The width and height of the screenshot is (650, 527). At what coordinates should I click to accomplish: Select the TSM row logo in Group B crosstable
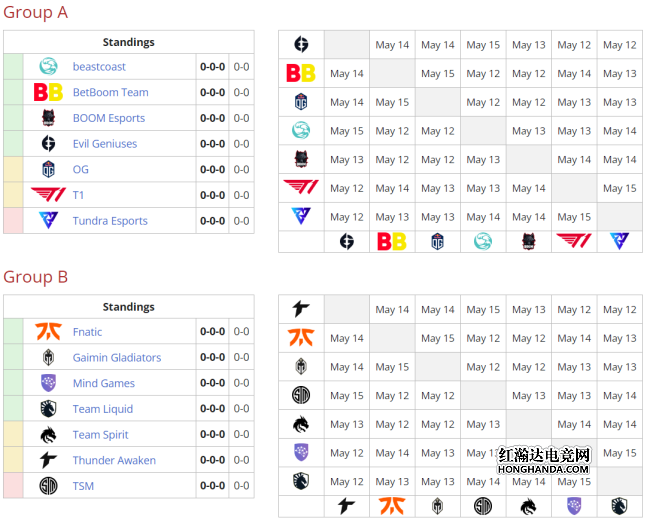pos(301,395)
